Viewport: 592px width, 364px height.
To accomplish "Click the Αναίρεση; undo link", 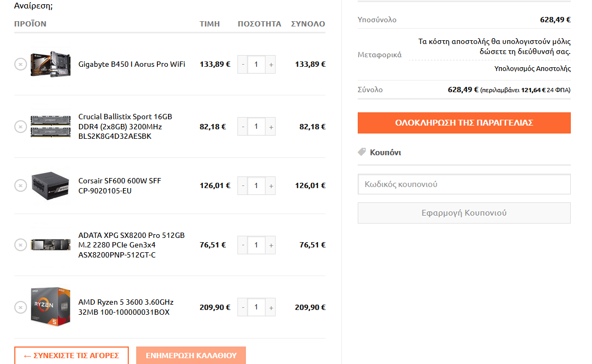I will 33,6.
